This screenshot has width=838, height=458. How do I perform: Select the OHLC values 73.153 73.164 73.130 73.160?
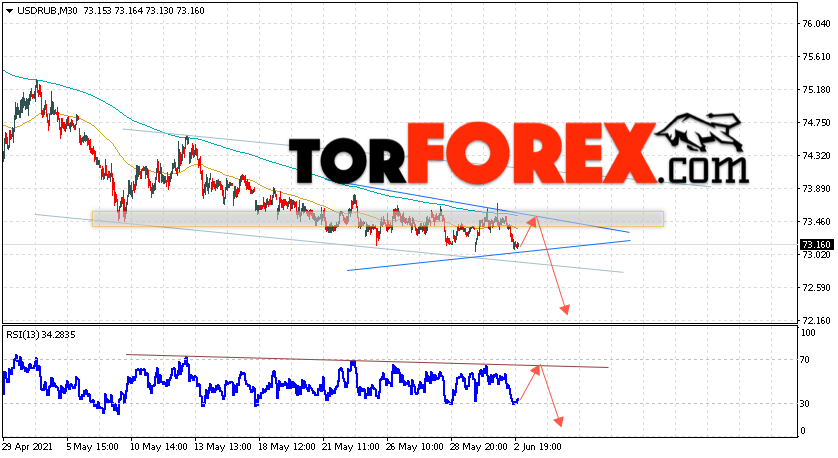[x=144, y=11]
